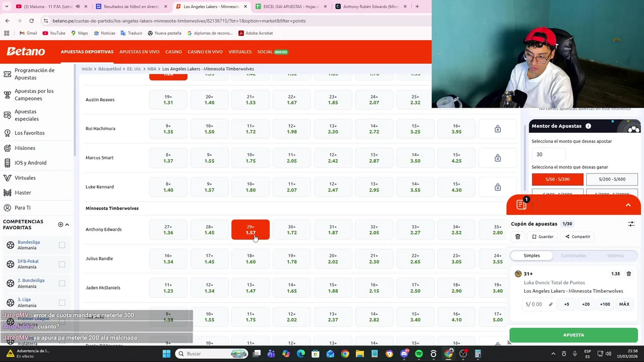Collapse the Competencias Favoritas section
This screenshot has height=362, width=644.
pos(67,225)
